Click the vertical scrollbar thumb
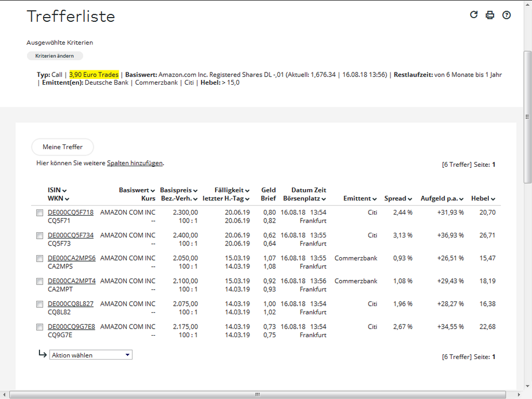This screenshot has height=399, width=532. click(527, 117)
